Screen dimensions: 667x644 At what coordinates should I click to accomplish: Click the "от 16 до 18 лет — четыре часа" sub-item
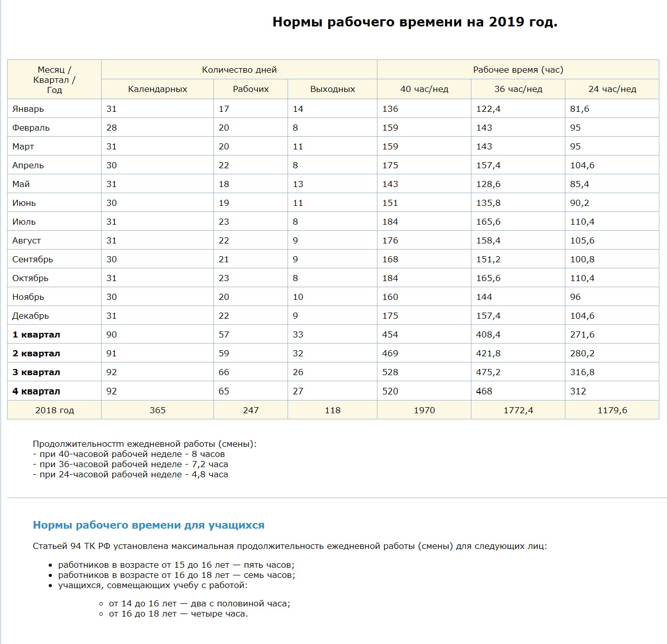178,614
